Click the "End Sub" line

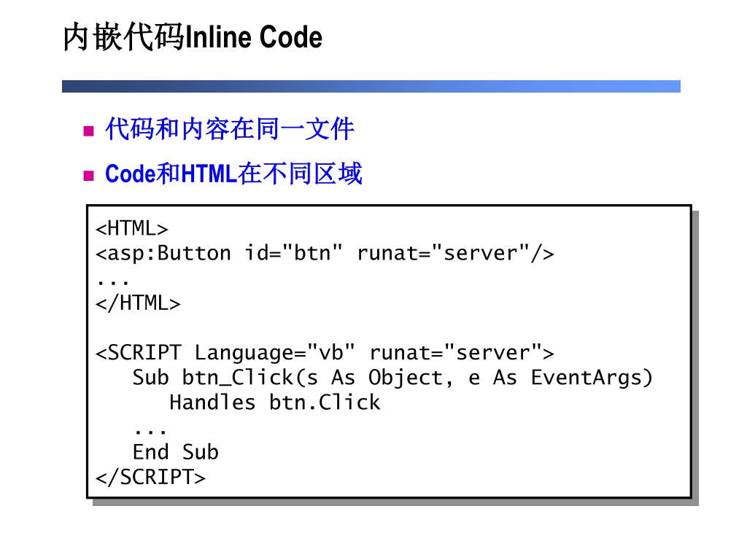pyautogui.click(x=175, y=452)
